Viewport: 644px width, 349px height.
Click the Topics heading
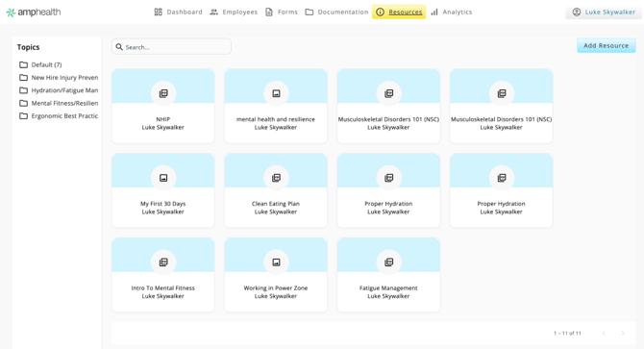click(28, 47)
